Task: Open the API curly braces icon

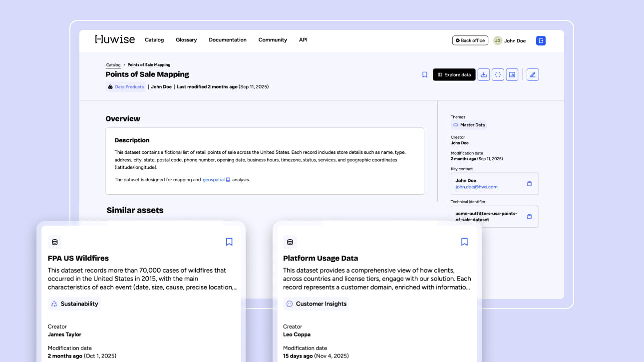Action: (x=497, y=75)
